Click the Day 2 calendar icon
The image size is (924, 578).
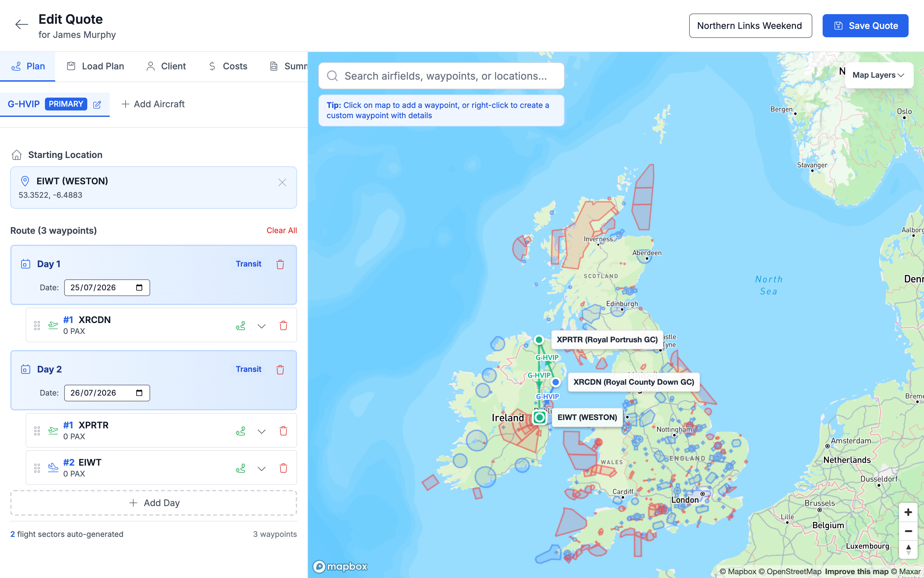26,370
